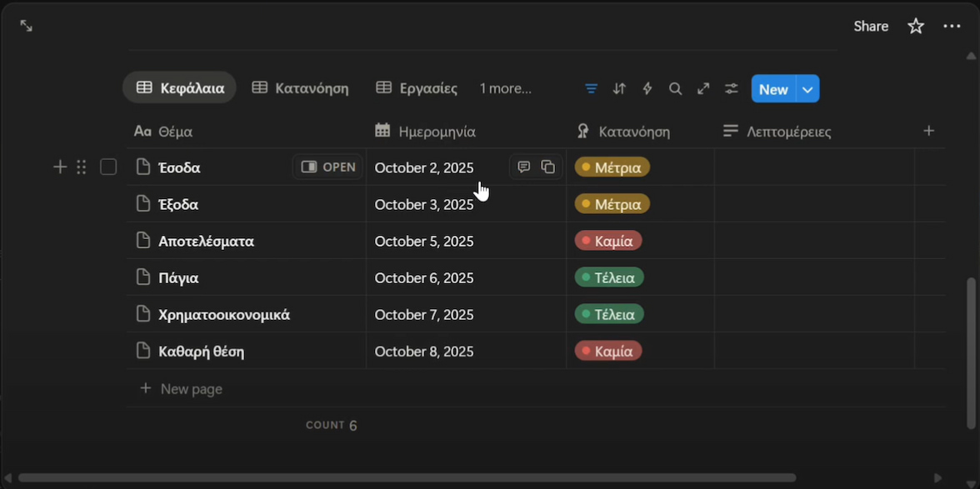Click 'New page' row at table bottom
The image size is (980, 489).
(x=191, y=388)
